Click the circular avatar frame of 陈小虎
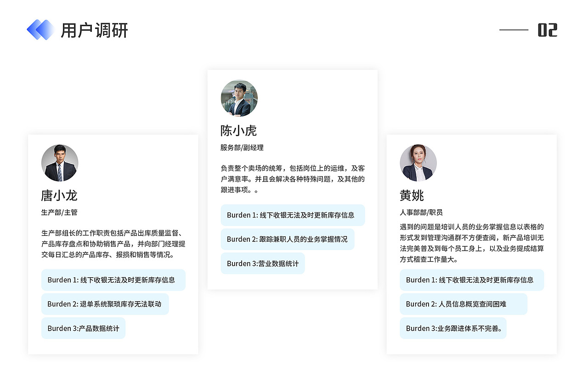This screenshot has width=588, height=383. [239, 98]
